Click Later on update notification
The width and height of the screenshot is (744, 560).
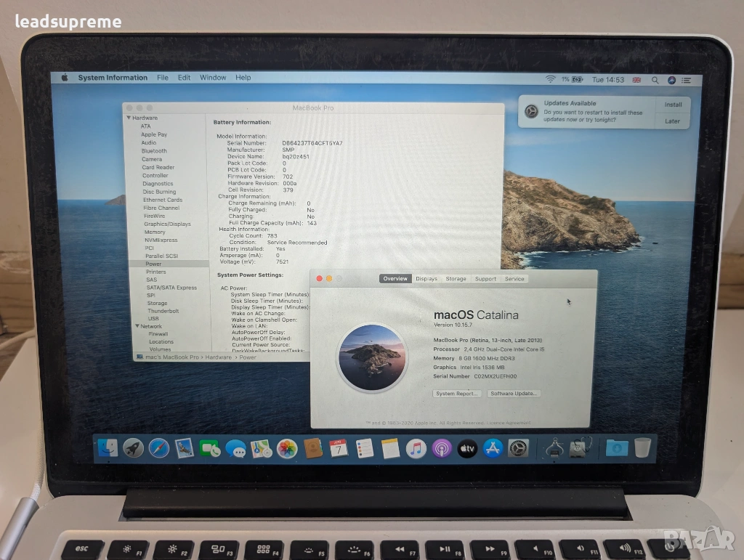(x=672, y=121)
